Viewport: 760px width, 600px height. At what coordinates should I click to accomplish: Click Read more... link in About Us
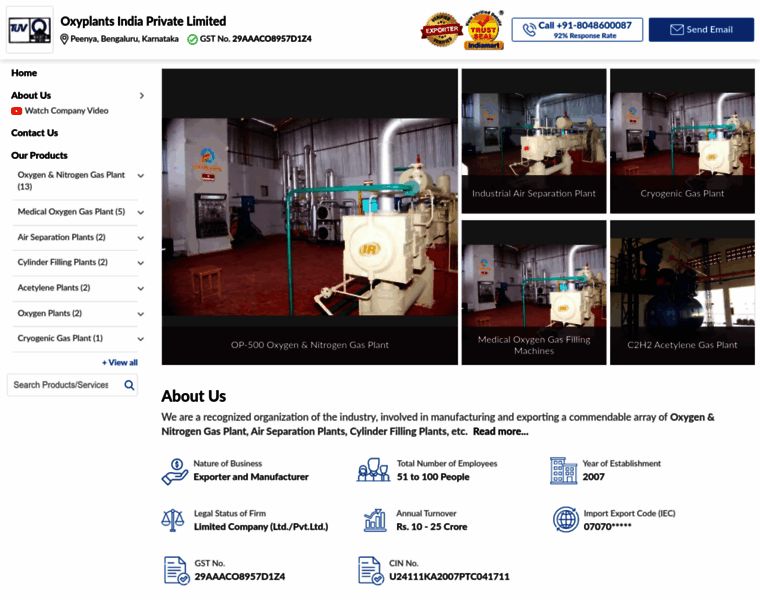coord(501,432)
